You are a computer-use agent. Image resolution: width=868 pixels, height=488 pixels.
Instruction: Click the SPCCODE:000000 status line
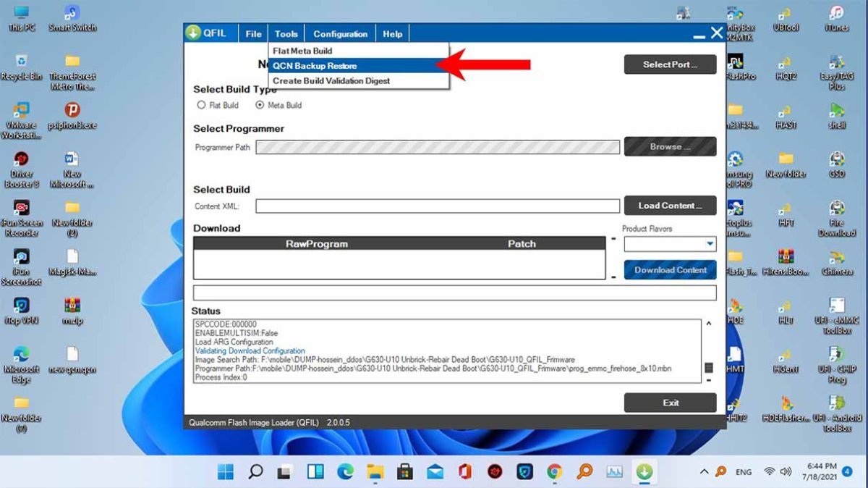pos(226,324)
